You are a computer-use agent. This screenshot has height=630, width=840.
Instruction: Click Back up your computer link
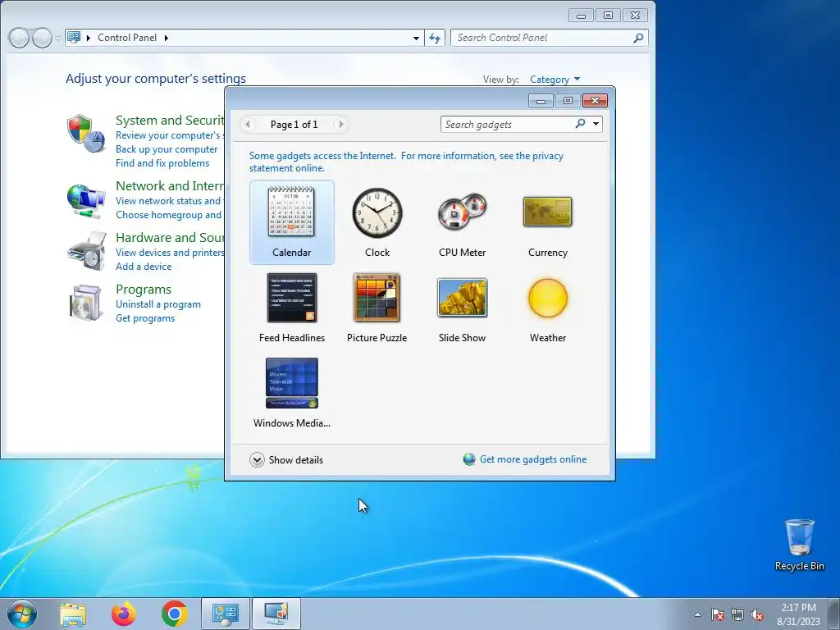coord(167,149)
